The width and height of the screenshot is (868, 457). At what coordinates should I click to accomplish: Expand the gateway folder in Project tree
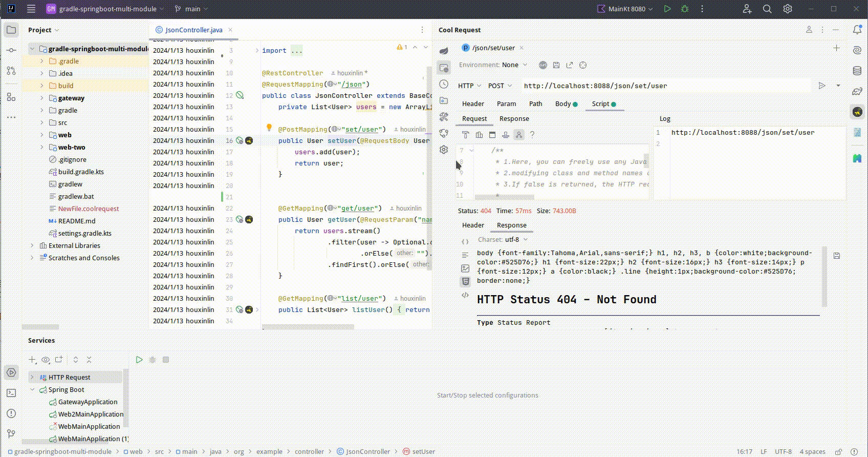tap(42, 98)
